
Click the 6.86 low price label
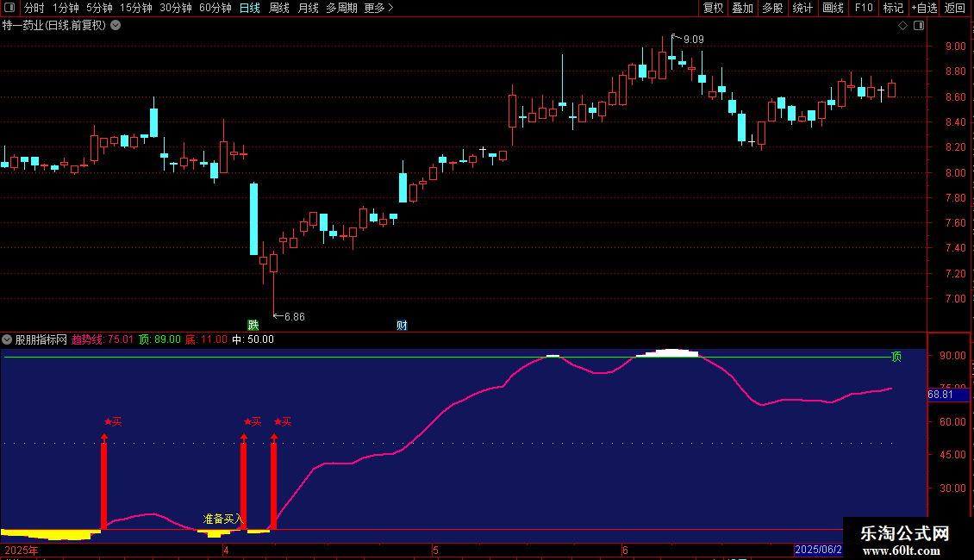295,317
